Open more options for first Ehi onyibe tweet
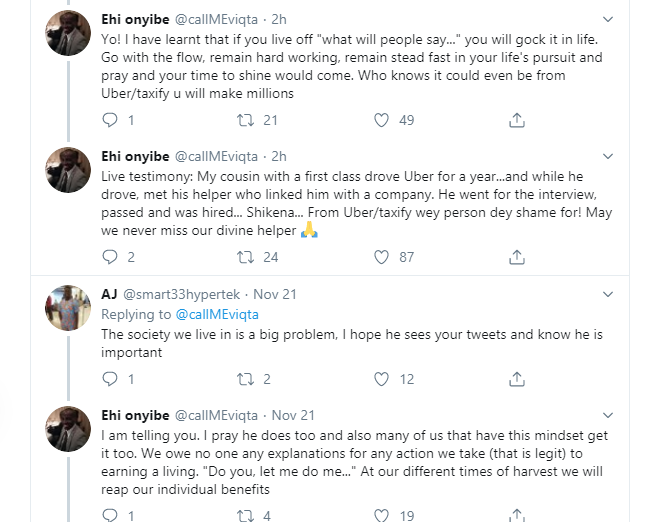Image resolution: width=651 pixels, height=522 pixels. pyautogui.click(x=607, y=20)
